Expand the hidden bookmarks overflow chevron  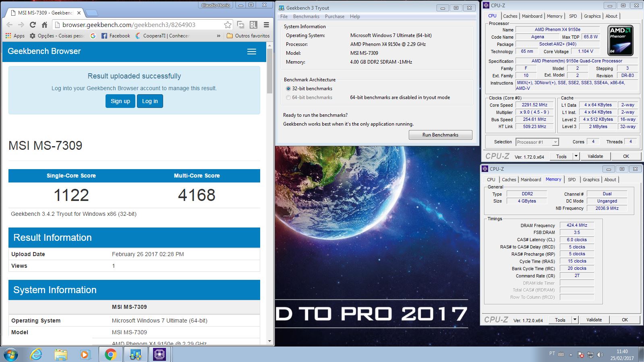point(219,36)
